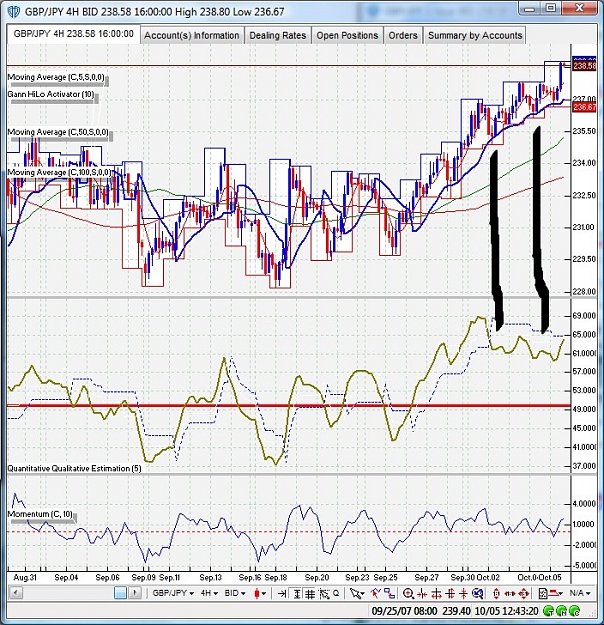Click the horizontal expand arrows icon
604x625 pixels.
point(436,594)
